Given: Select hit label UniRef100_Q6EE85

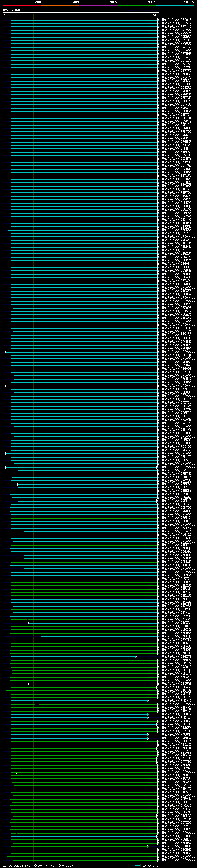Looking at the screenshot, I should 177,484.
